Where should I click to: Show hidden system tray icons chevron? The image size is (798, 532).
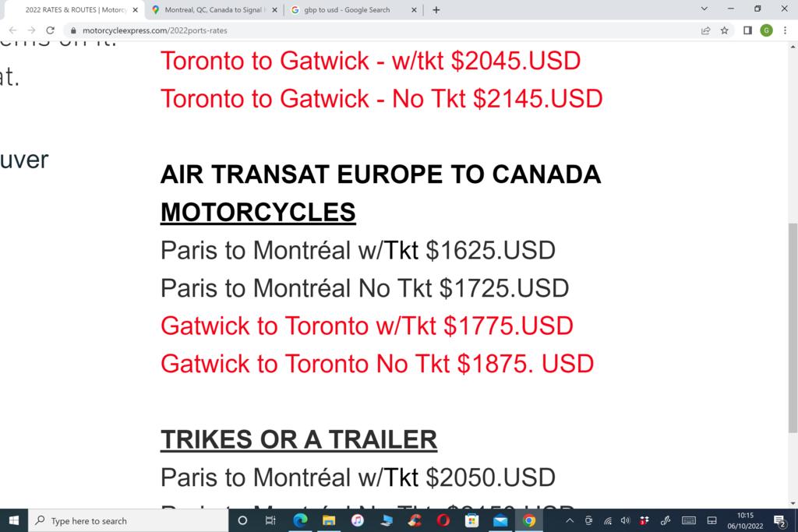tap(570, 520)
